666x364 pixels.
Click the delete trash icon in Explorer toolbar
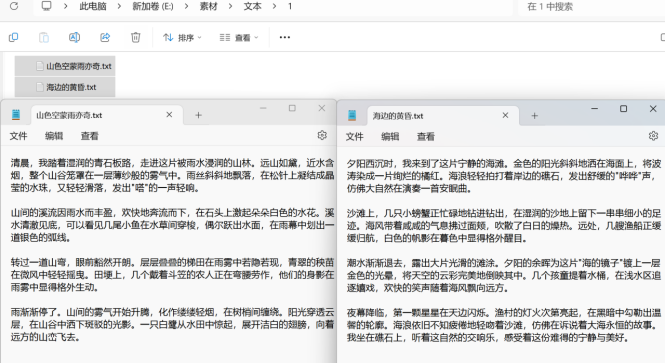coord(135,37)
